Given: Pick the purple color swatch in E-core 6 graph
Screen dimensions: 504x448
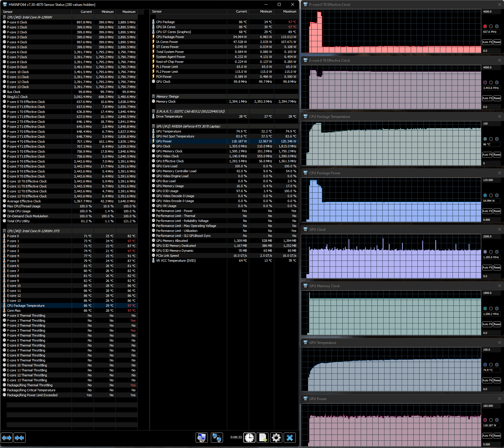Looking at the screenshot, I should coord(485,82).
